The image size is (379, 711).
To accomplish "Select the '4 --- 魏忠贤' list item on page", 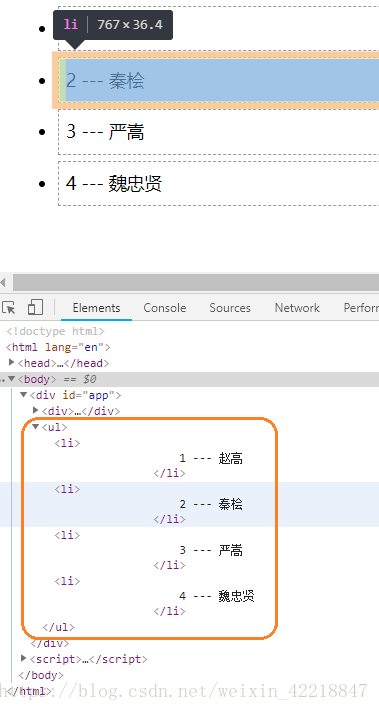I will (x=219, y=183).
